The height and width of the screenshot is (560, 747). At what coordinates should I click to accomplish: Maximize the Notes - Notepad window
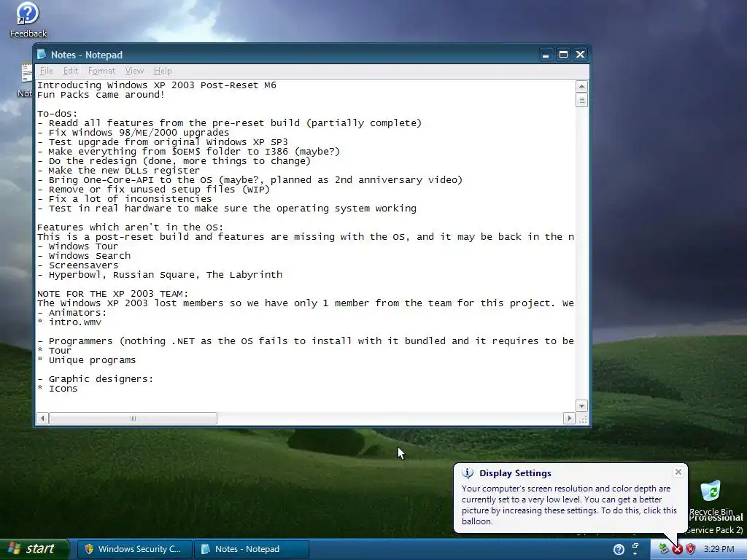(x=563, y=55)
